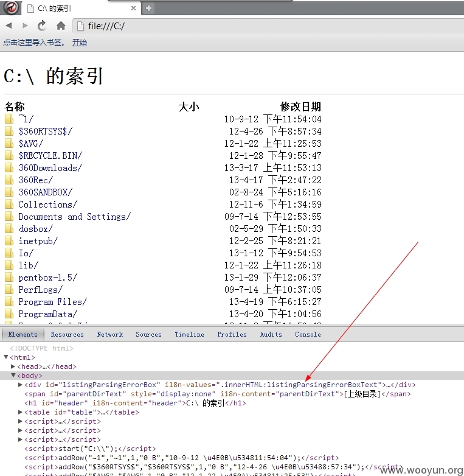Click the browser forward arrow
The height and width of the screenshot is (476, 464).
(25, 26)
